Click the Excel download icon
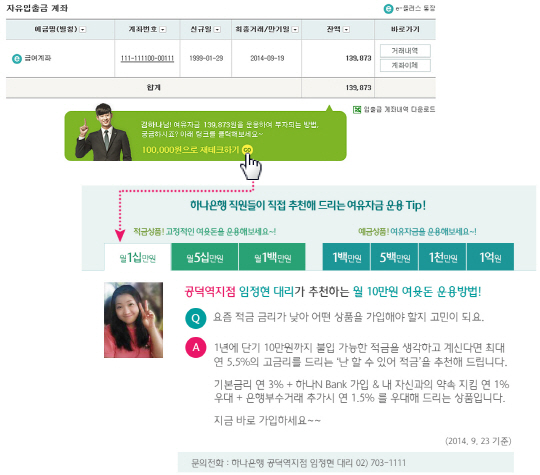This screenshot has height=475, width=540. tap(357, 110)
